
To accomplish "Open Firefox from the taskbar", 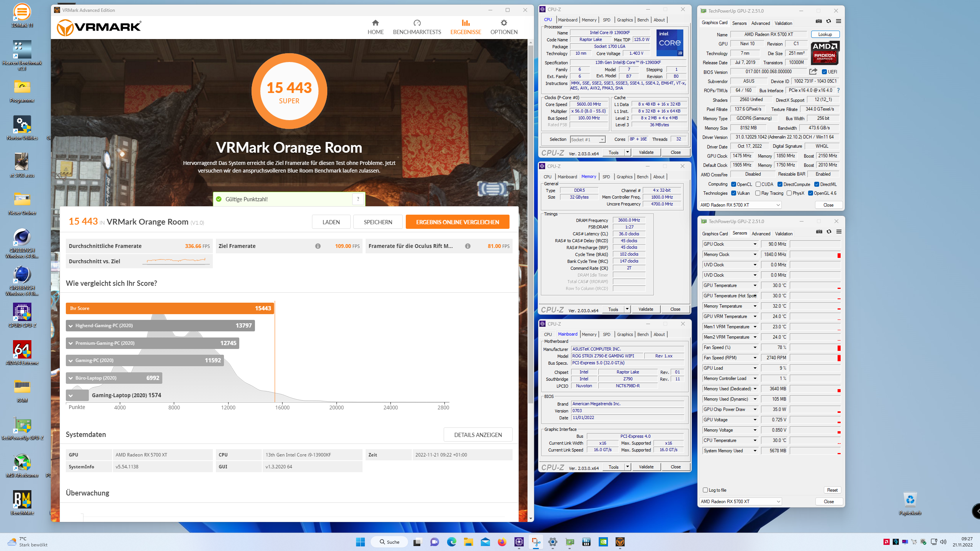I will click(502, 542).
